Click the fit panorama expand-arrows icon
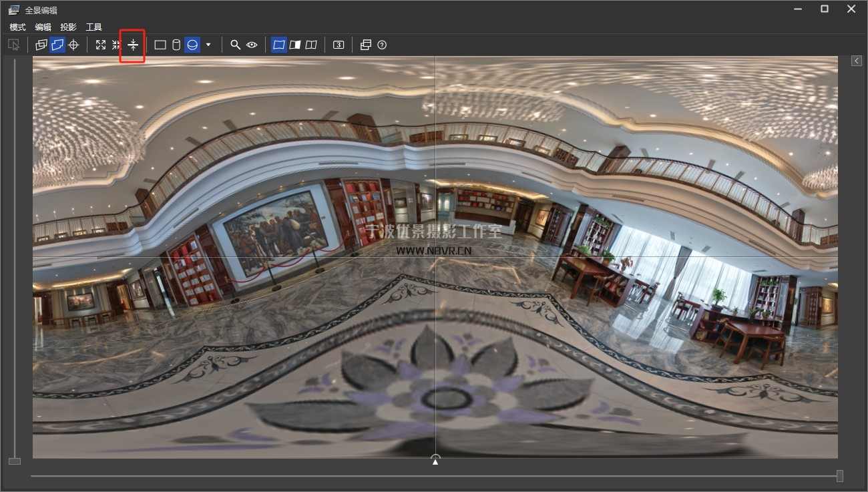This screenshot has height=492, width=868. 101,45
